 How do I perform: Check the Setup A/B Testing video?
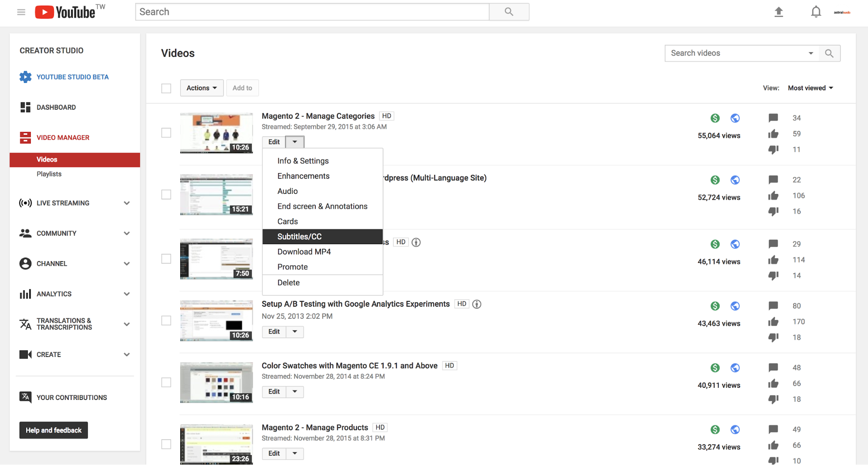pyautogui.click(x=166, y=321)
